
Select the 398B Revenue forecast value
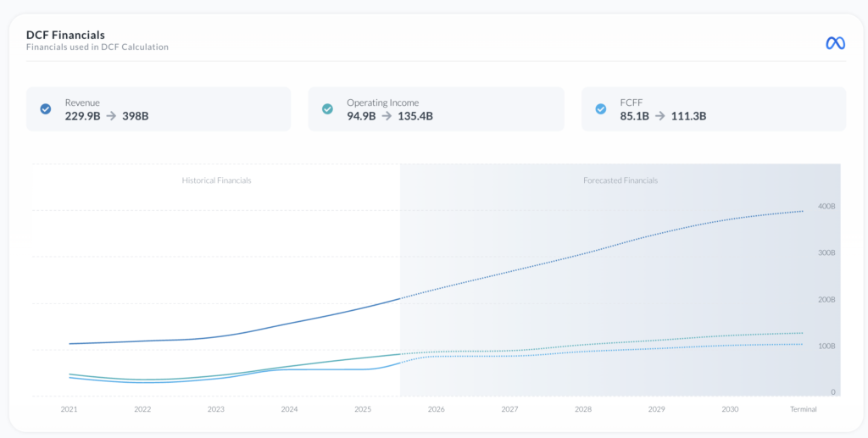click(135, 116)
